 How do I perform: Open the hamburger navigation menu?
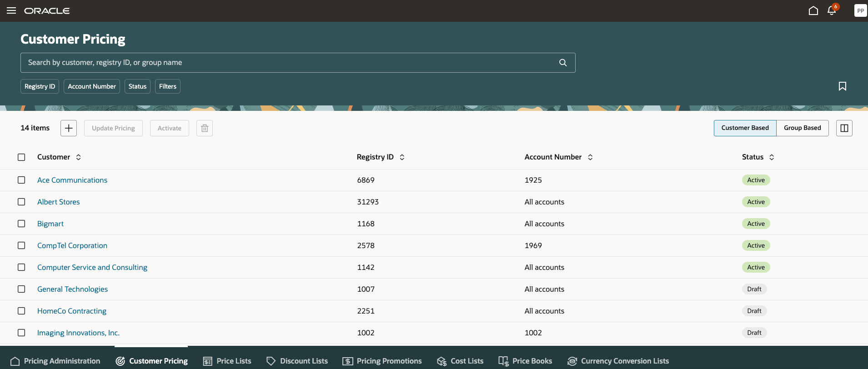[x=11, y=10]
